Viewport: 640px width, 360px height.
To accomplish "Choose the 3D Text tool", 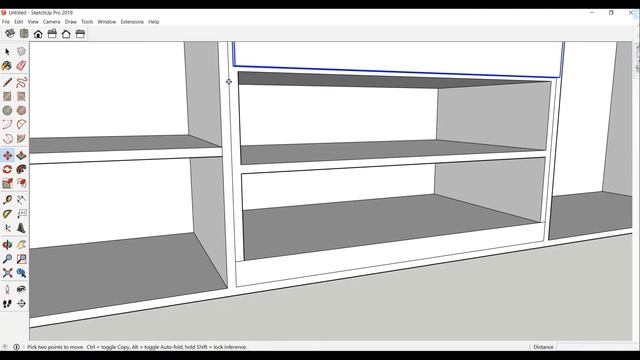I will (x=21, y=228).
